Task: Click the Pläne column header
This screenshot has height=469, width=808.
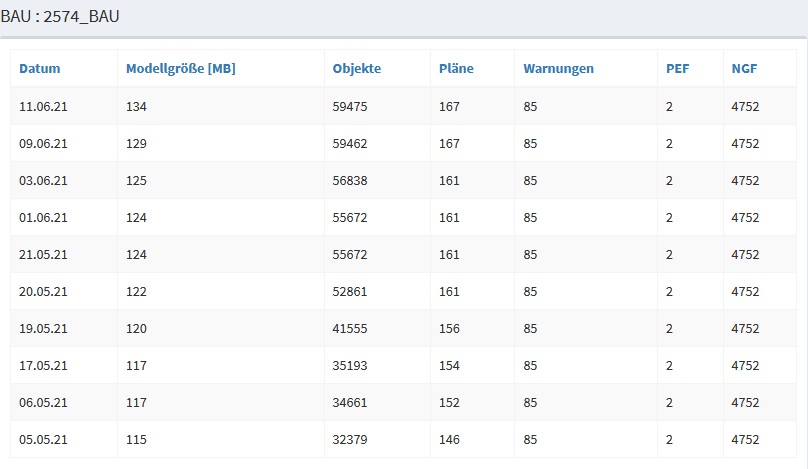Action: 456,69
